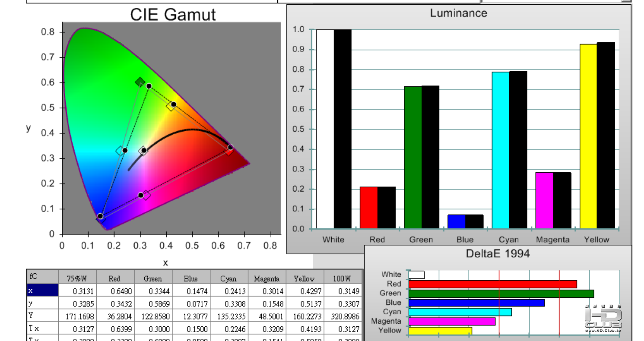Select cell with value 0.3149
Screen dimensions: 644x341
point(343,290)
